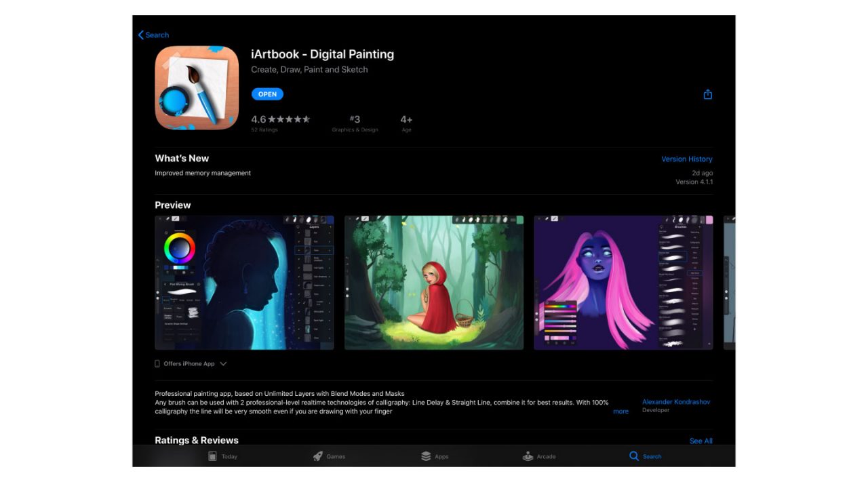Switch to the Arcade tab

[x=539, y=456]
